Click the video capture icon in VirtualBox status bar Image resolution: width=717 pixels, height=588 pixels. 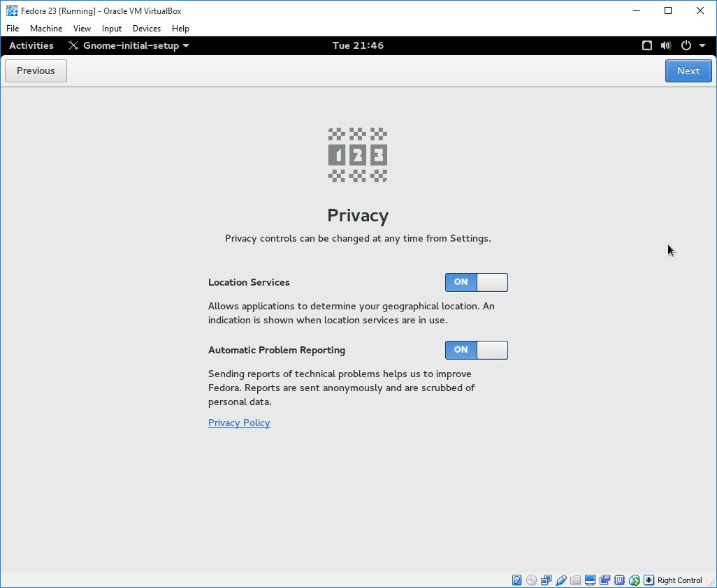[x=604, y=580]
